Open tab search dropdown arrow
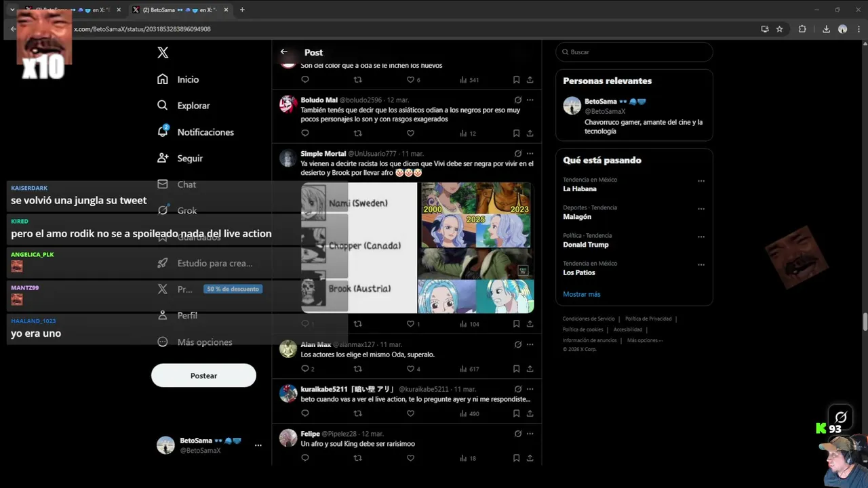 12,10
